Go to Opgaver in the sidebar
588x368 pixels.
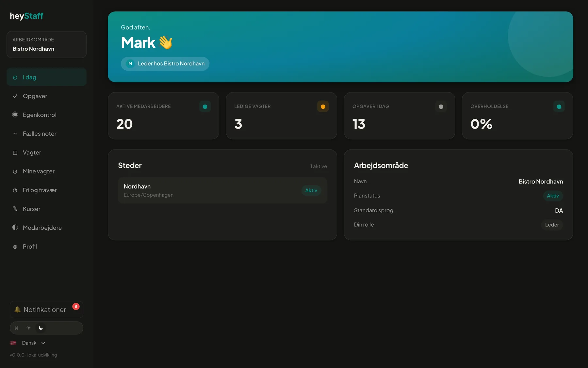pyautogui.click(x=46, y=96)
